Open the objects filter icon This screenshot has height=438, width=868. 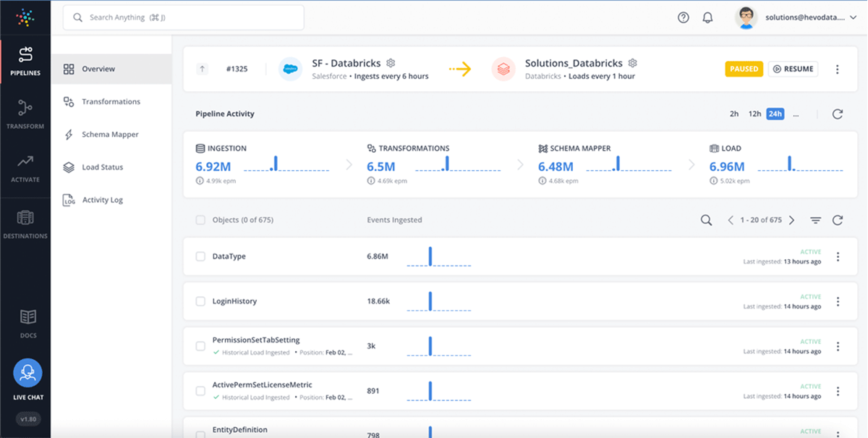[x=815, y=220]
